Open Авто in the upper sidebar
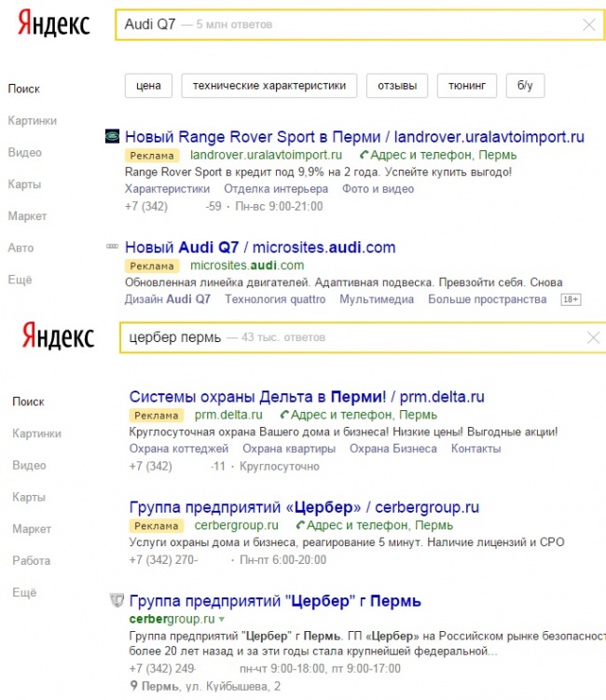The image size is (606, 700). point(21,248)
